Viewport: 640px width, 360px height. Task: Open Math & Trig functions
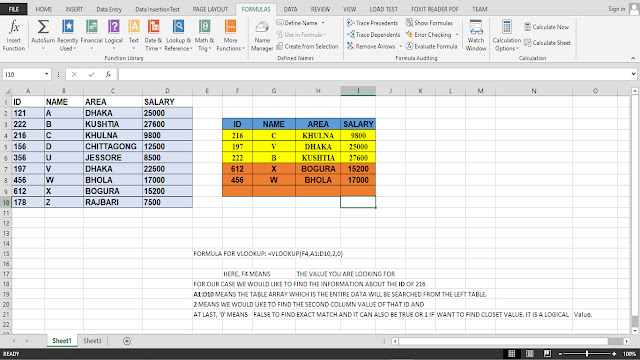[204, 36]
